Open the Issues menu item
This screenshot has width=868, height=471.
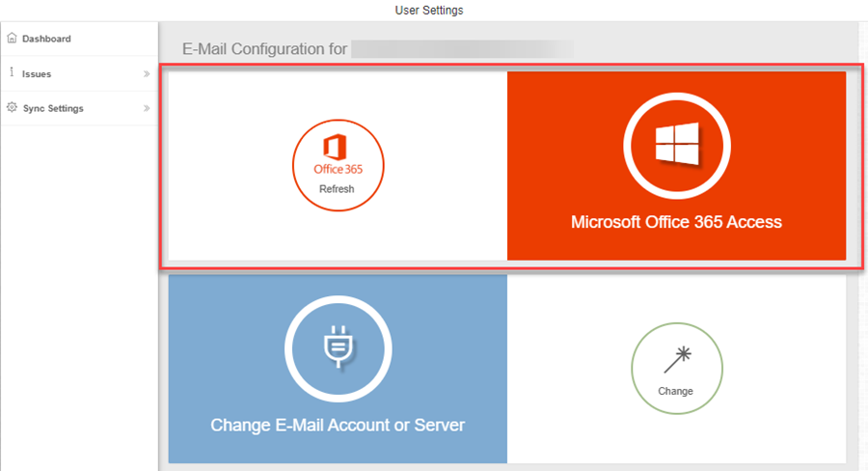pyautogui.click(x=79, y=73)
